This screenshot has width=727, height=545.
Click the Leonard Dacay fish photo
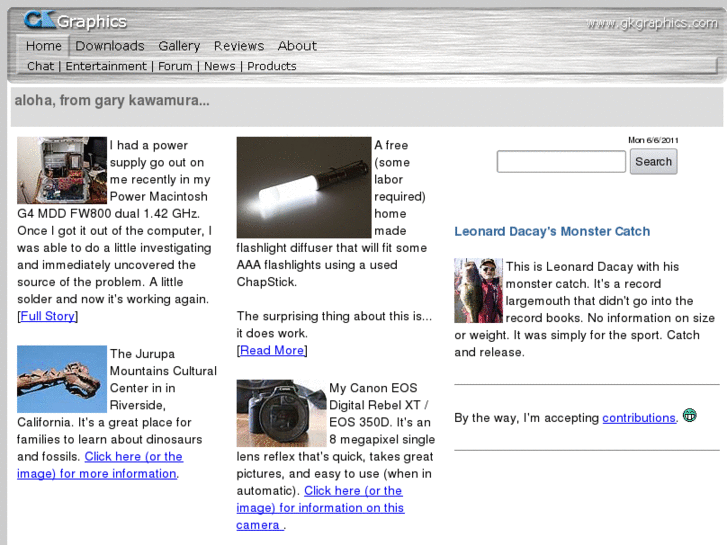pos(478,290)
